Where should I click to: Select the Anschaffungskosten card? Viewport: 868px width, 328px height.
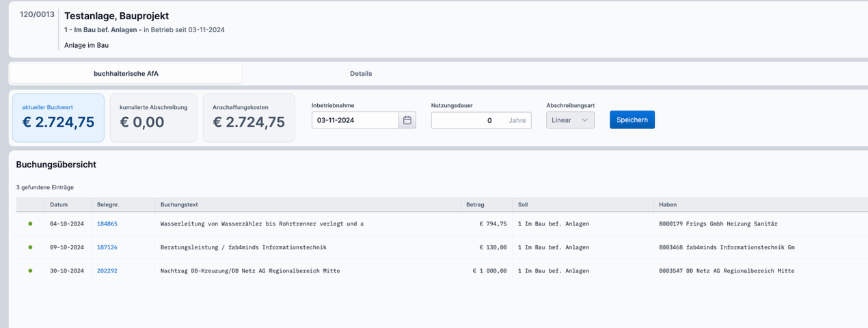[x=249, y=118]
